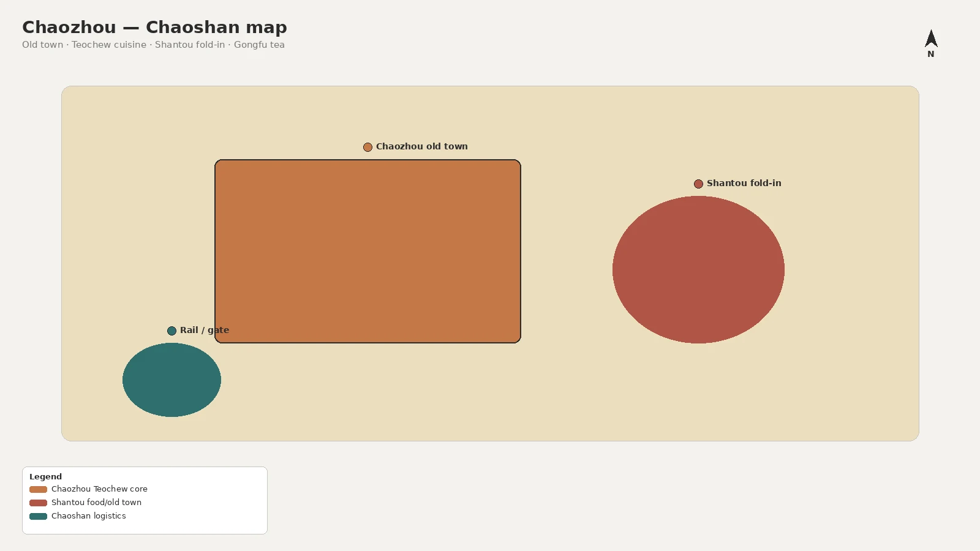Click the 'Shantou food/old town' legend text
Screen dimensions: 980x551
96,502
